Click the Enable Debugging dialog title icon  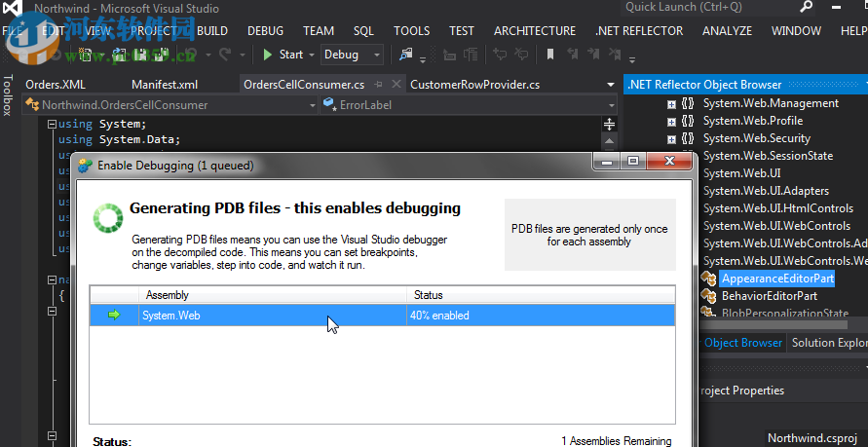[x=85, y=165]
